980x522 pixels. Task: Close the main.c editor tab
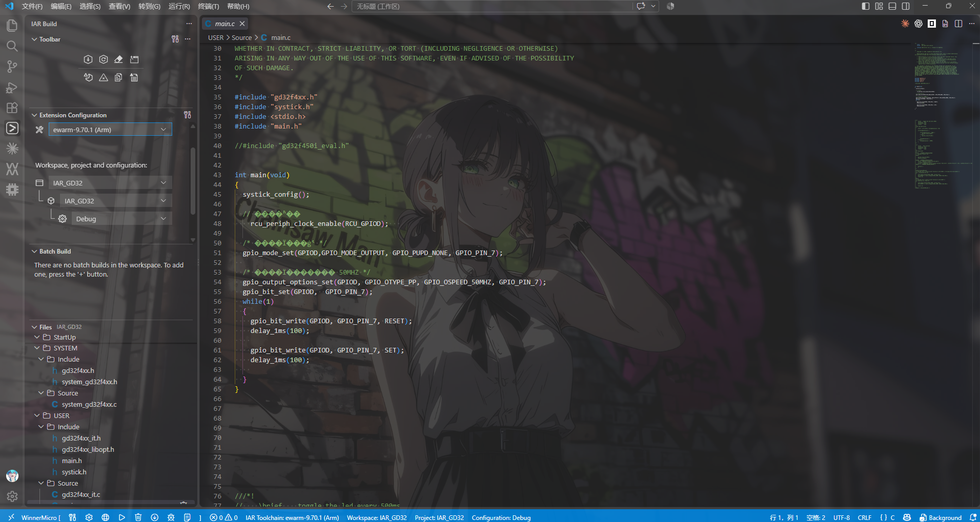(242, 24)
